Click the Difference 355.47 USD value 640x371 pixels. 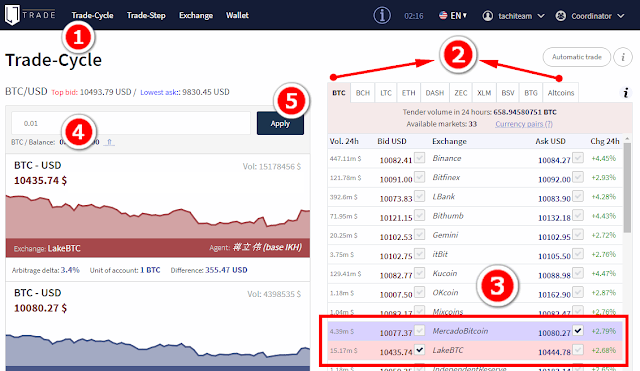pos(226,270)
